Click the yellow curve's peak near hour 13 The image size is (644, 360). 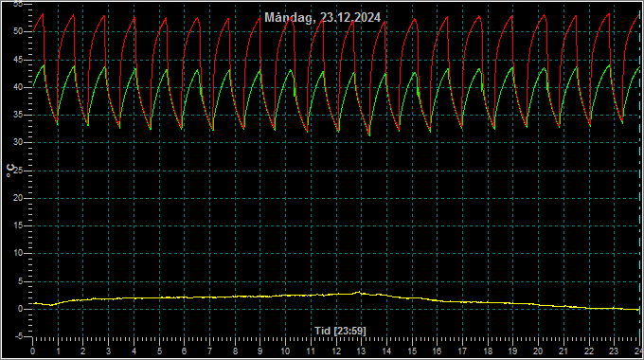[360, 292]
